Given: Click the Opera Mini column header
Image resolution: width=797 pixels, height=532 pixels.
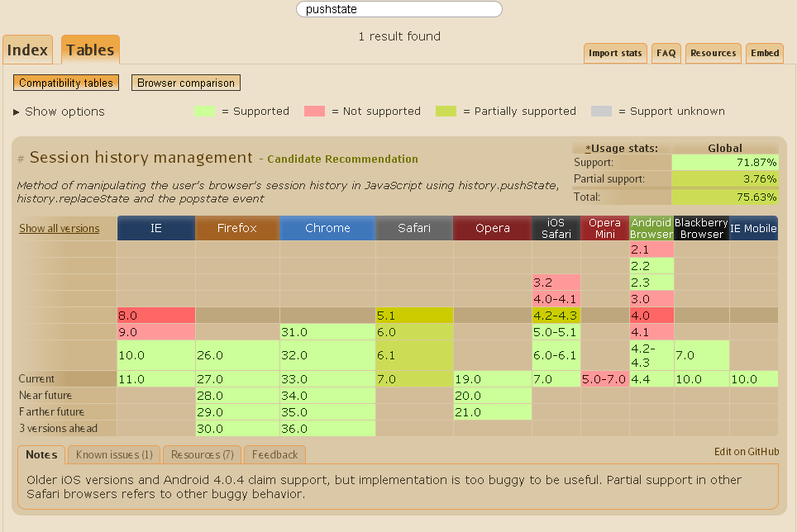Looking at the screenshot, I should [605, 228].
